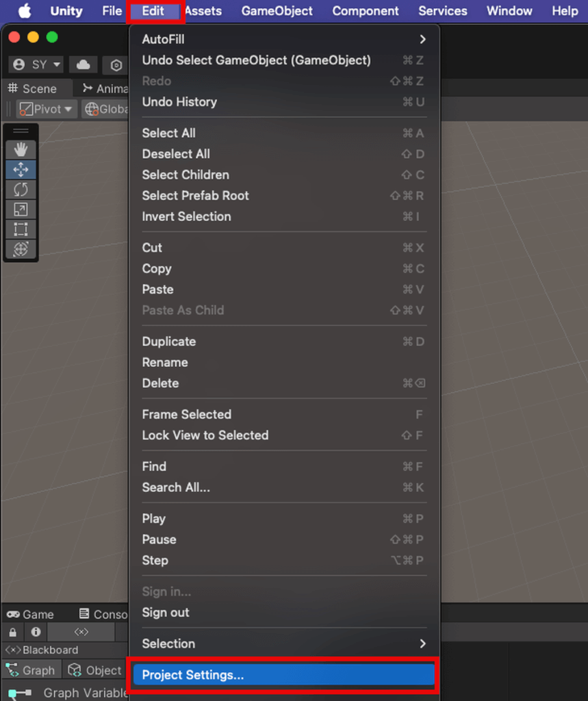Switch to the Graph variables tab
Image resolution: width=588 pixels, height=701 pixels.
click(31, 670)
